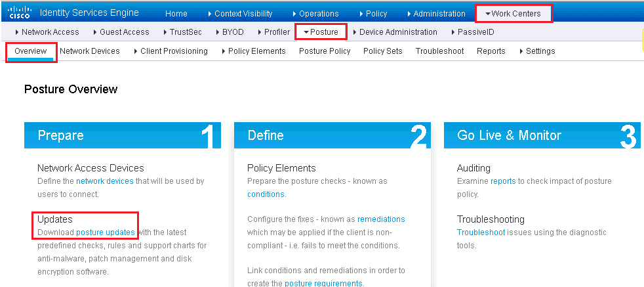Image resolution: width=644 pixels, height=287 pixels.
Task: Switch to the Overview tab
Action: coord(30,51)
